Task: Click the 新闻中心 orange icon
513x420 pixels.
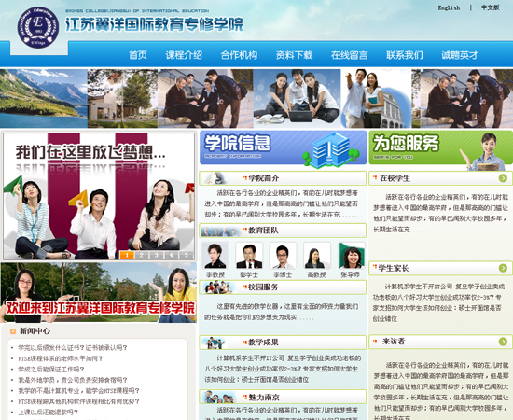Action: pyautogui.click(x=13, y=331)
